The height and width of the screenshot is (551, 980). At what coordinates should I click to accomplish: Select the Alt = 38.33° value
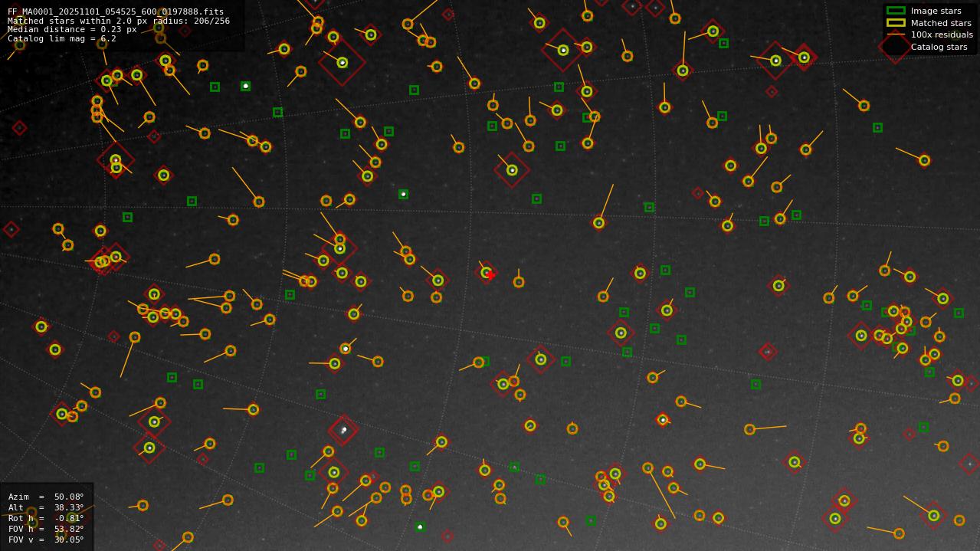pyautogui.click(x=46, y=507)
